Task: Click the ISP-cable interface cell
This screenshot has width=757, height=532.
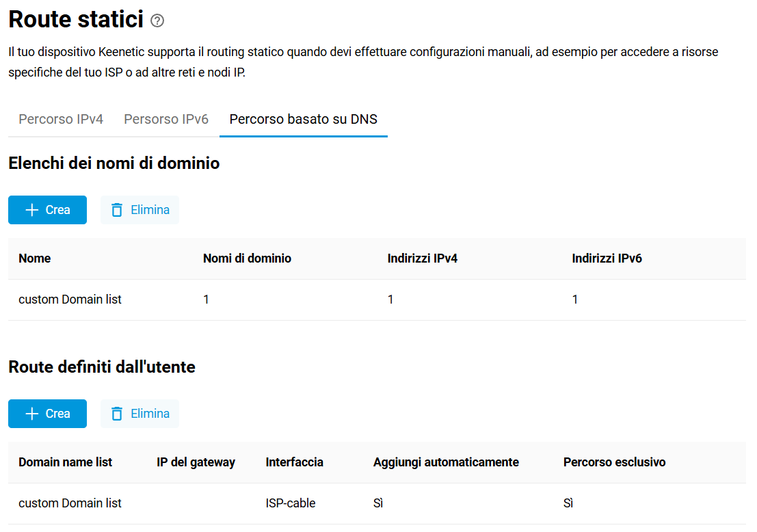Action: click(291, 503)
